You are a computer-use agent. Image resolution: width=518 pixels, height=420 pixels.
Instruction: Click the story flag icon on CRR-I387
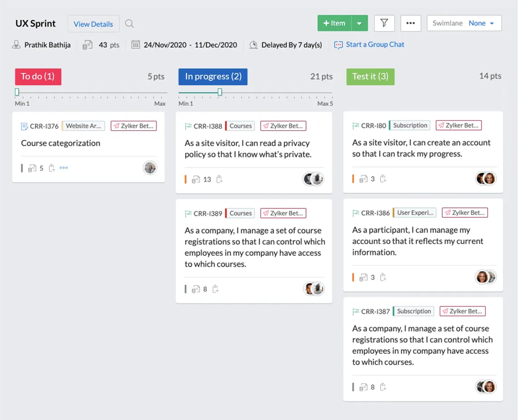[x=356, y=311]
